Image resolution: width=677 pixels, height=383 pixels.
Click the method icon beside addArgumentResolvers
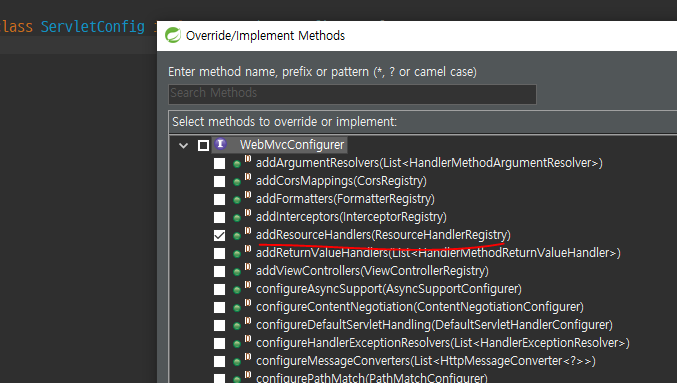point(237,164)
